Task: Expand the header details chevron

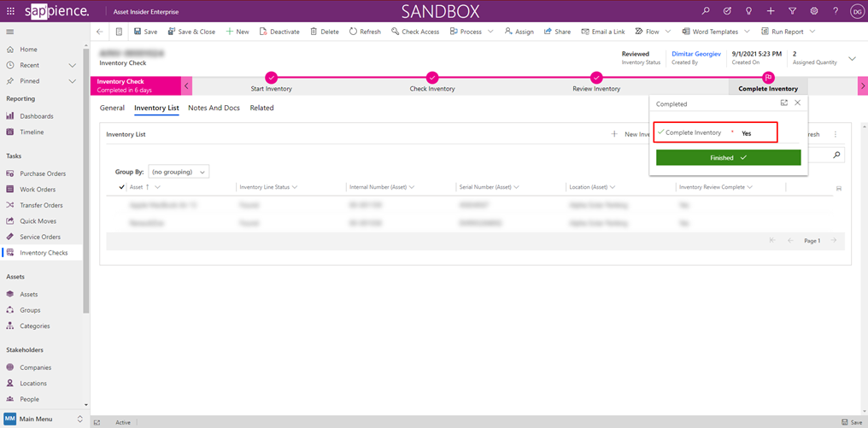Action: (x=852, y=58)
